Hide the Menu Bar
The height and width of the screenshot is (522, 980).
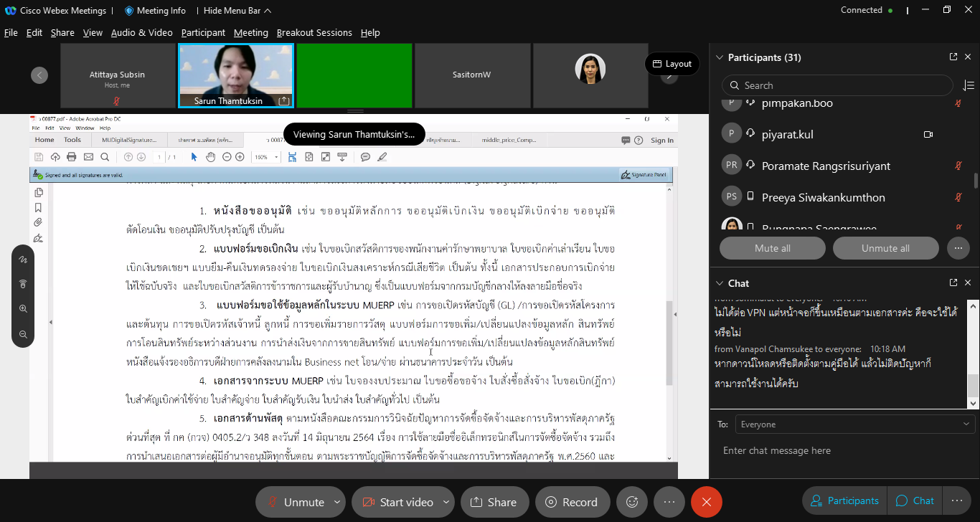[x=237, y=11]
